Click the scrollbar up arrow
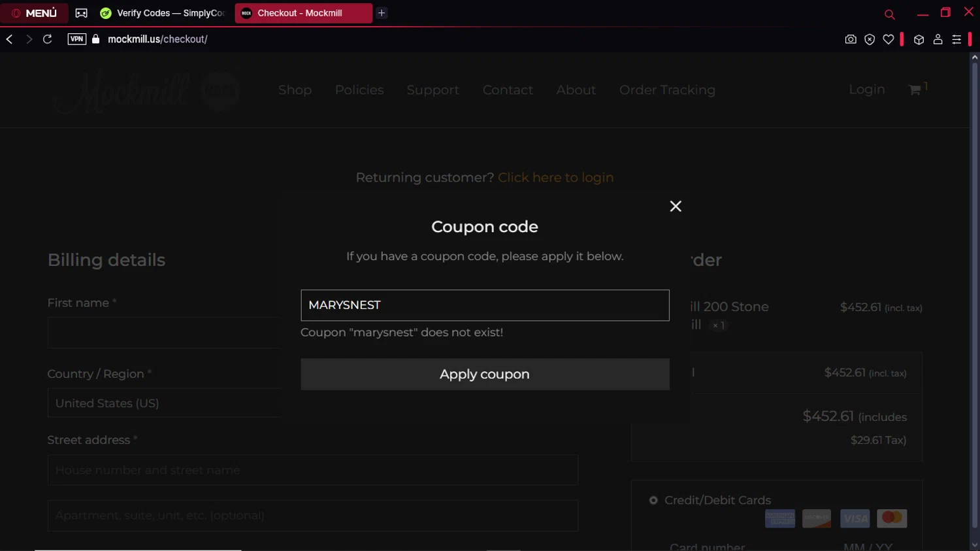Screen dimensions: 980x551 click(975, 58)
